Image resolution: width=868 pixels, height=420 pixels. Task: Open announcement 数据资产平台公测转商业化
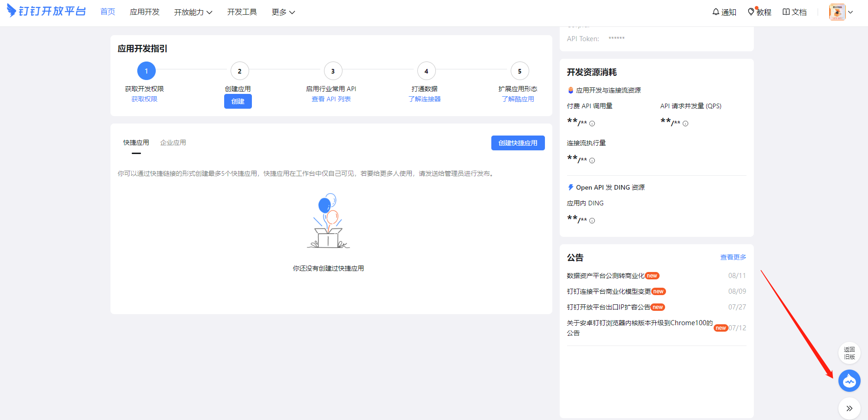[605, 276]
